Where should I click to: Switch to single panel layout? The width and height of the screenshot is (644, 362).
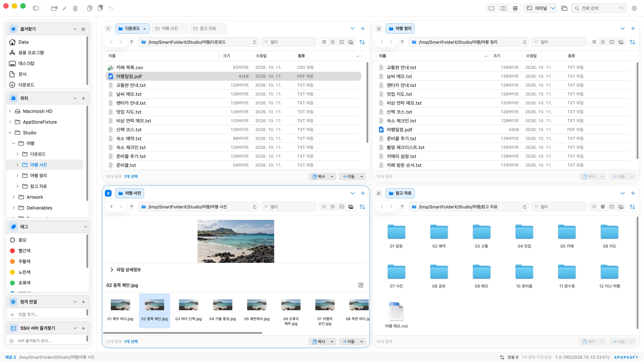coord(491,8)
